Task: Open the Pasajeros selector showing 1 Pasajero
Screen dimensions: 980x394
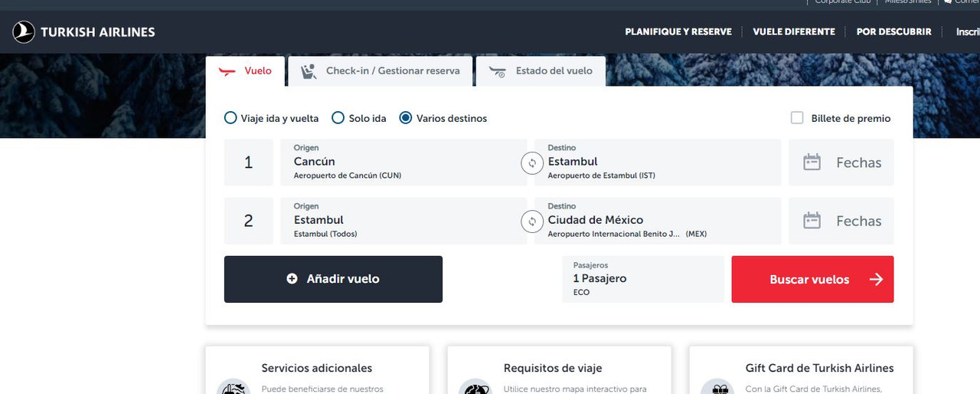Action: click(x=643, y=279)
